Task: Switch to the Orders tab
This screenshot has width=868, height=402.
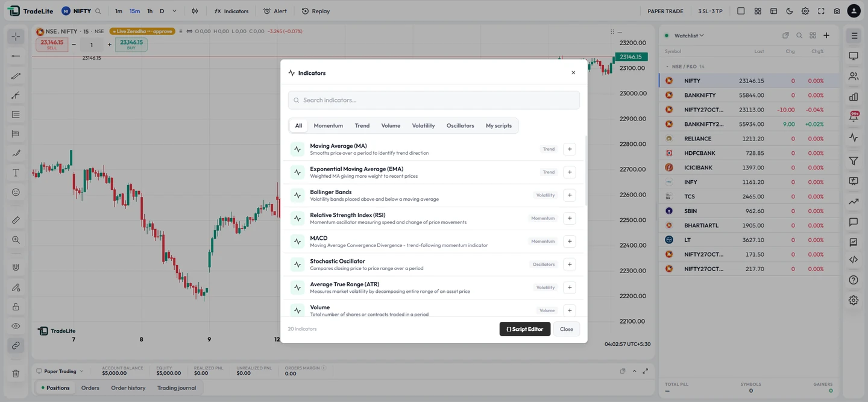Action: (x=90, y=388)
